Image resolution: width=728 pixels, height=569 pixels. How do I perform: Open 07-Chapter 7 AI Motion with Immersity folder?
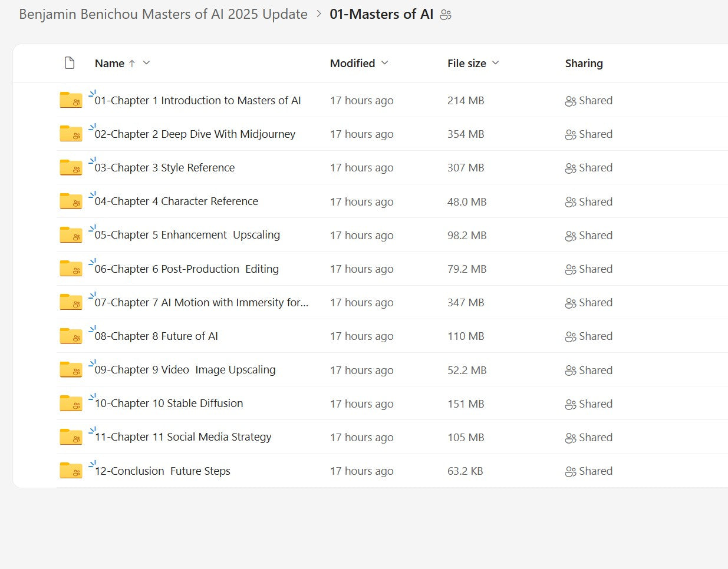click(201, 303)
